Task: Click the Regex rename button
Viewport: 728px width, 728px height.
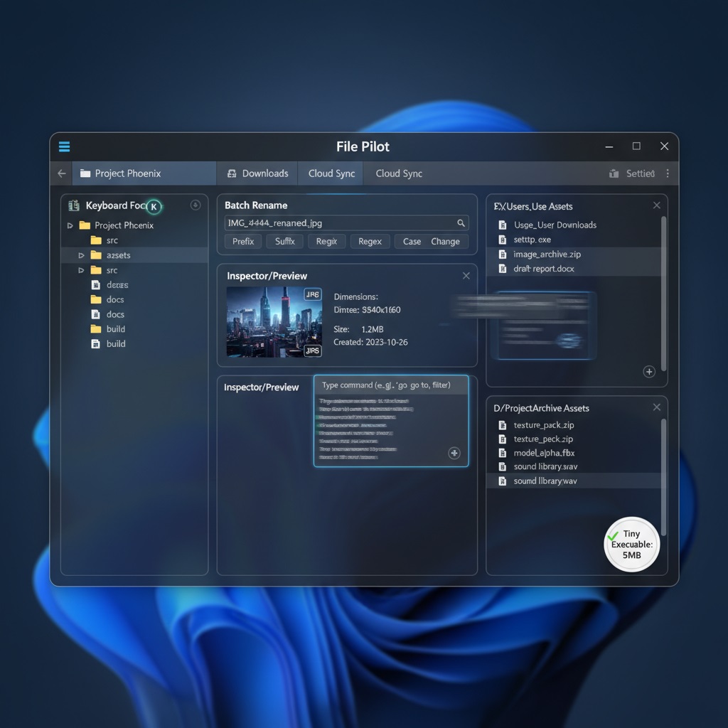Action: click(x=370, y=242)
